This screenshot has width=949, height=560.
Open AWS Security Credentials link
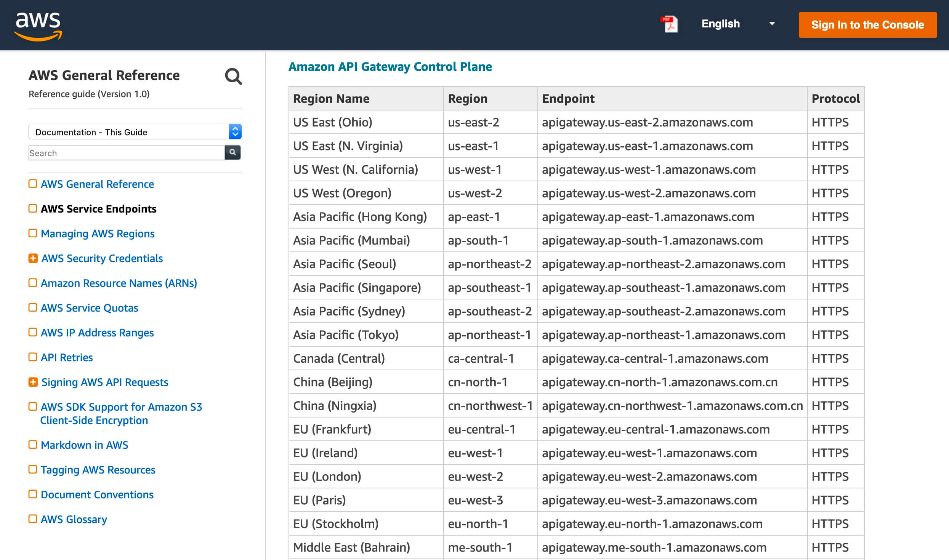click(102, 258)
